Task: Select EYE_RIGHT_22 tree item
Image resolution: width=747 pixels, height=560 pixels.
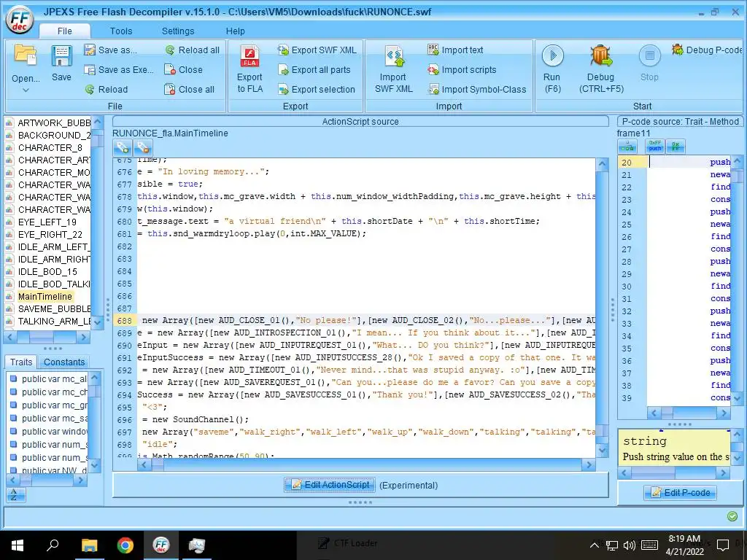Action: click(x=50, y=234)
